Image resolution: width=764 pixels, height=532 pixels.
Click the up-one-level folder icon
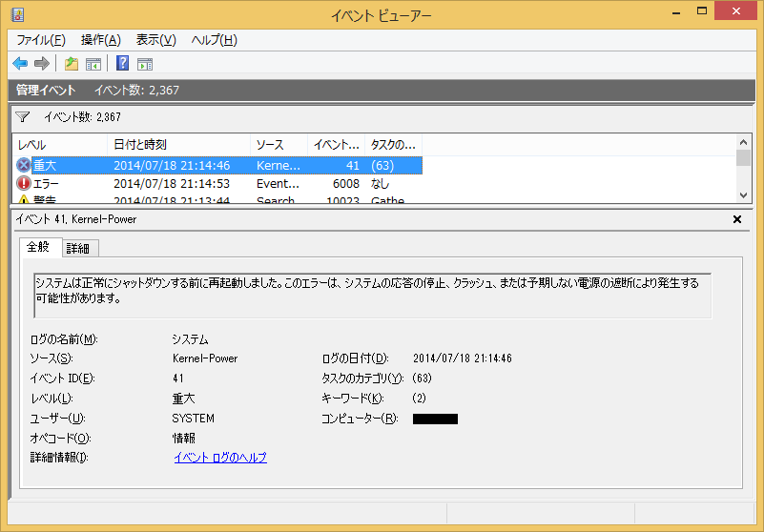(72, 63)
